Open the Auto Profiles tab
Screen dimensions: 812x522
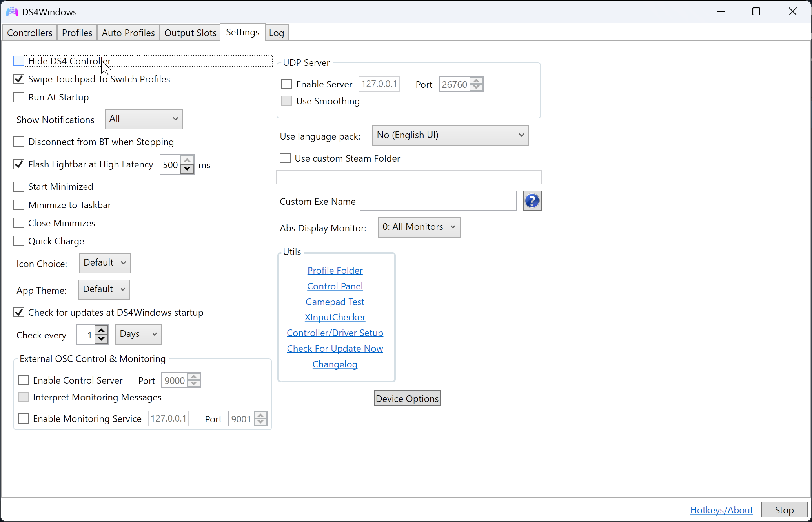[128, 33]
